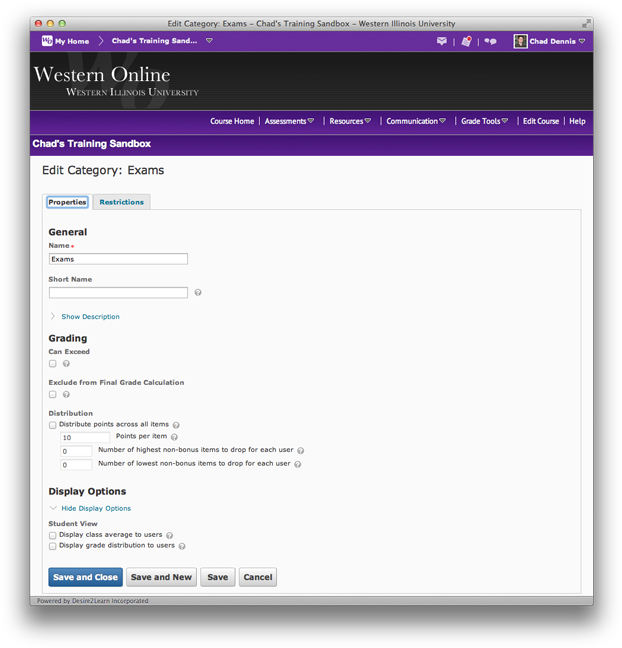Click help icon next to Short Name field
622x648 pixels.
(x=198, y=293)
